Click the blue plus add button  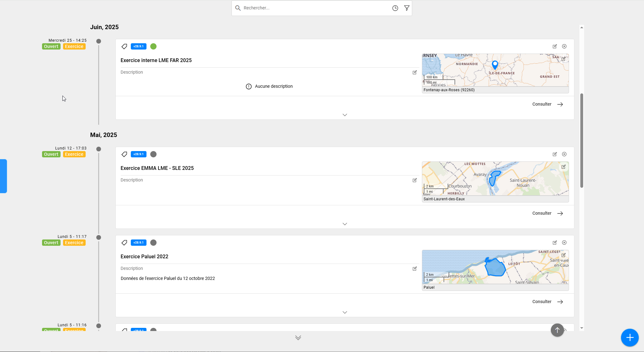pyautogui.click(x=630, y=338)
